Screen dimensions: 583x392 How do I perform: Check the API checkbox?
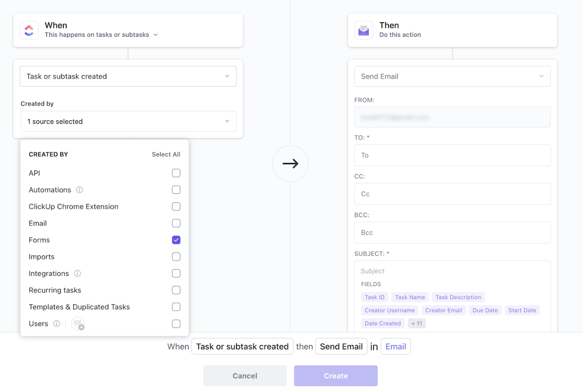pos(176,173)
